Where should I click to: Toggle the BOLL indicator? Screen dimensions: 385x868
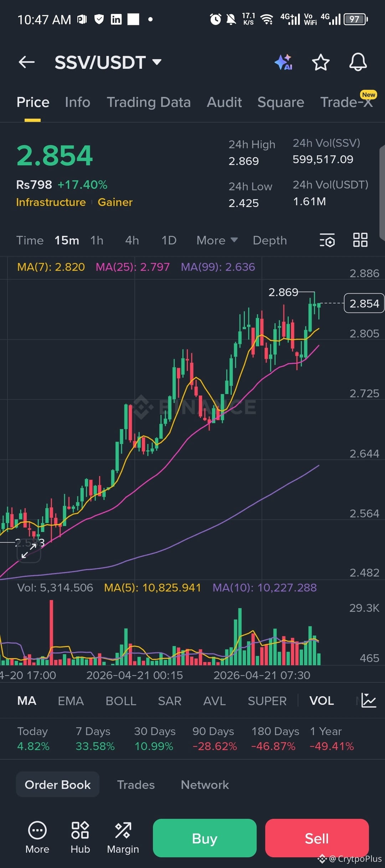tap(121, 701)
